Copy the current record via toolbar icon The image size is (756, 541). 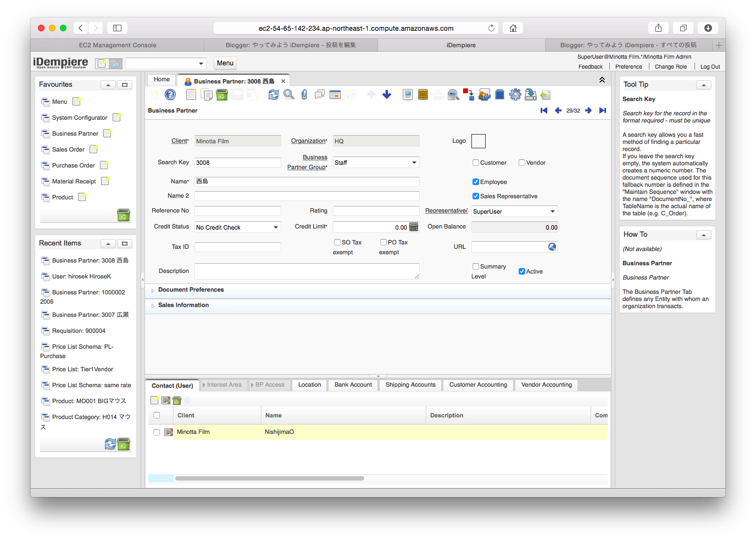(207, 95)
